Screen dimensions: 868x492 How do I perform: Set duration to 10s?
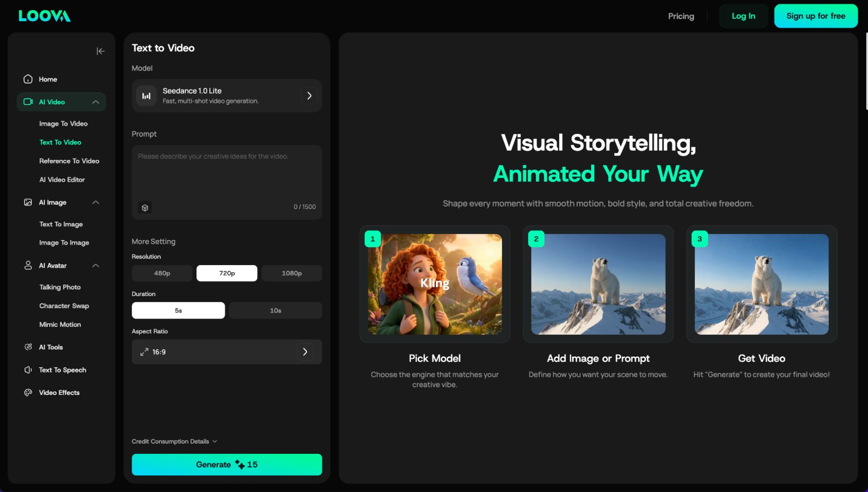click(276, 311)
